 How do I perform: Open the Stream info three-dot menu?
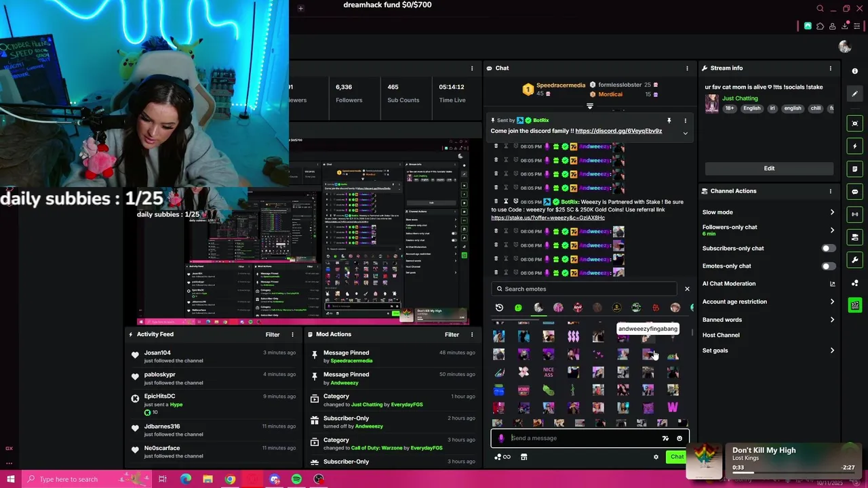tap(830, 68)
